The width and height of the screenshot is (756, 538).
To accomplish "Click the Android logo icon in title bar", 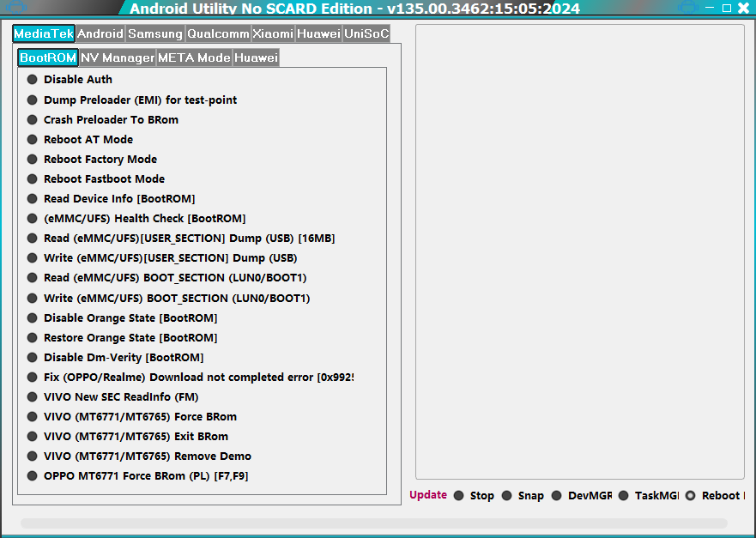I will pyautogui.click(x=16, y=9).
